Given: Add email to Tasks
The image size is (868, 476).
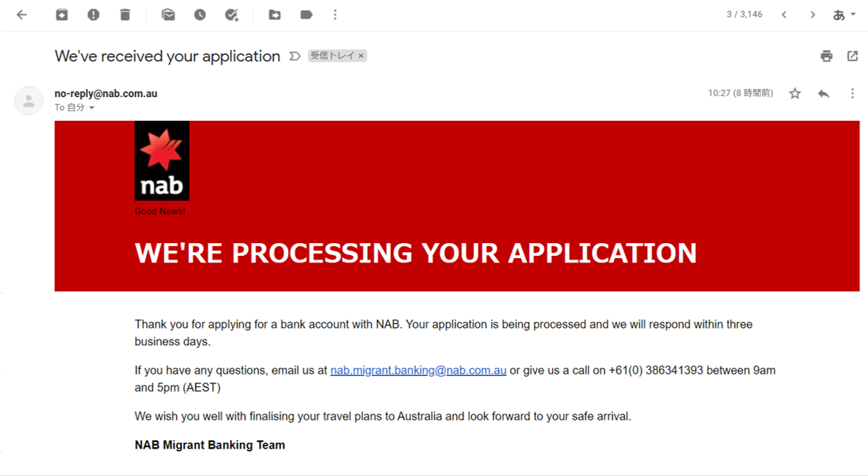Looking at the screenshot, I should click(231, 15).
